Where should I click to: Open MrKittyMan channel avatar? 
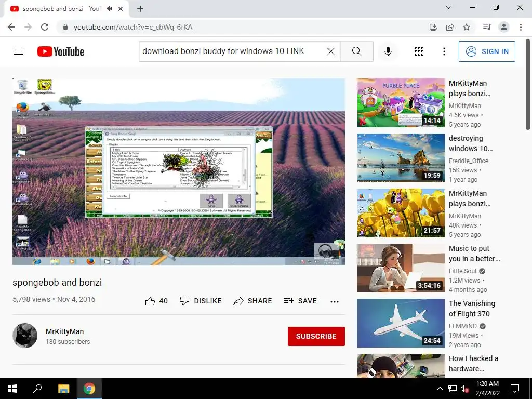pos(25,336)
